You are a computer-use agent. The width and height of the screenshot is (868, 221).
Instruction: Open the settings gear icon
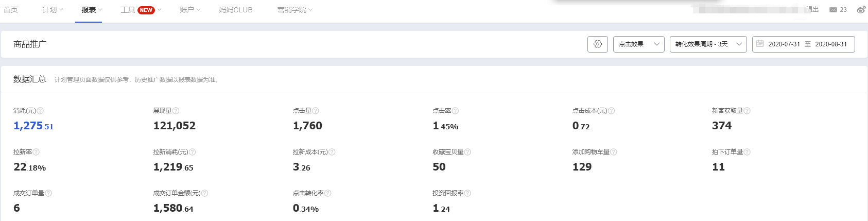[597, 44]
